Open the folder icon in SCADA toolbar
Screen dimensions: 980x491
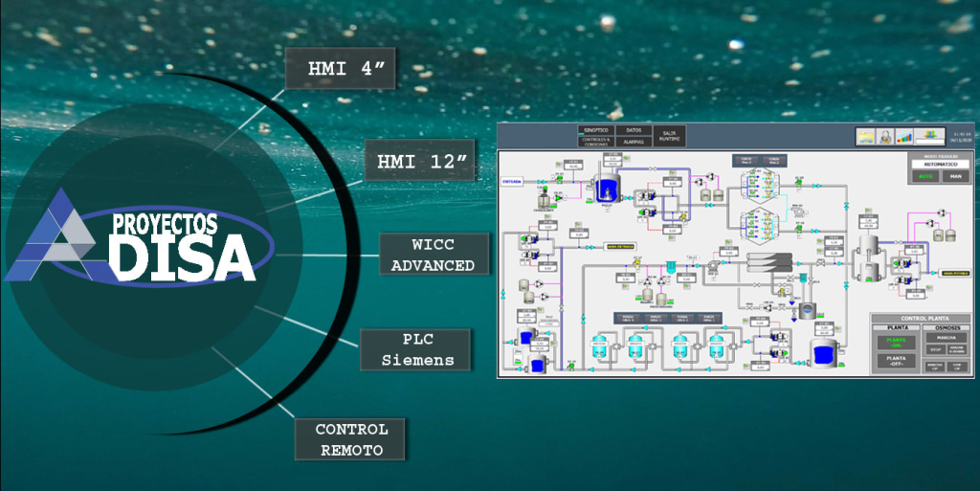coord(865,137)
